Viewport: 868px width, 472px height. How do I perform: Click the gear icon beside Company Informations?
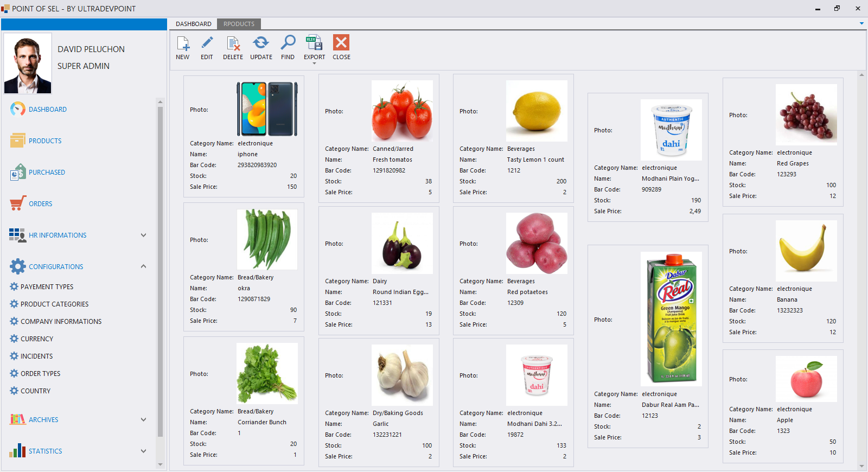14,321
